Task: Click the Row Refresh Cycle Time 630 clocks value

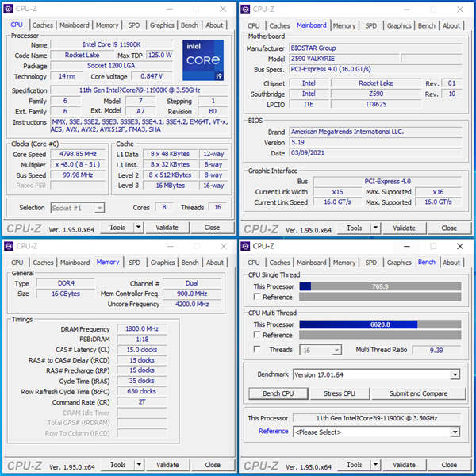Action: (142, 391)
